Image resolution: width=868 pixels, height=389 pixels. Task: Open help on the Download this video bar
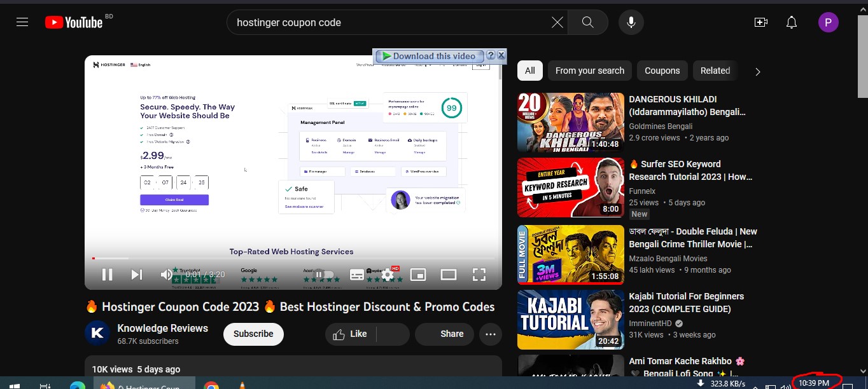(x=491, y=55)
